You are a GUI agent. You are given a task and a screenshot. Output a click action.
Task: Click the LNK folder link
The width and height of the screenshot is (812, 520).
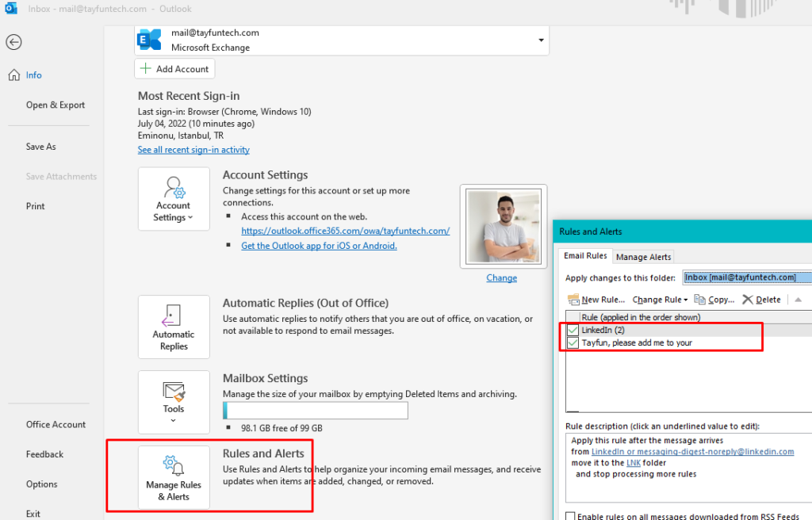pos(634,463)
